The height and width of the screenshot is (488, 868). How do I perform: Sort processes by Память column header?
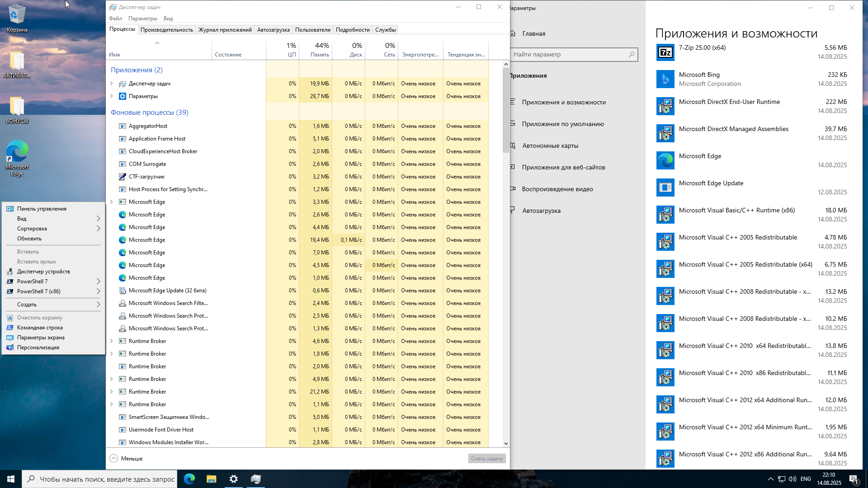click(x=316, y=50)
